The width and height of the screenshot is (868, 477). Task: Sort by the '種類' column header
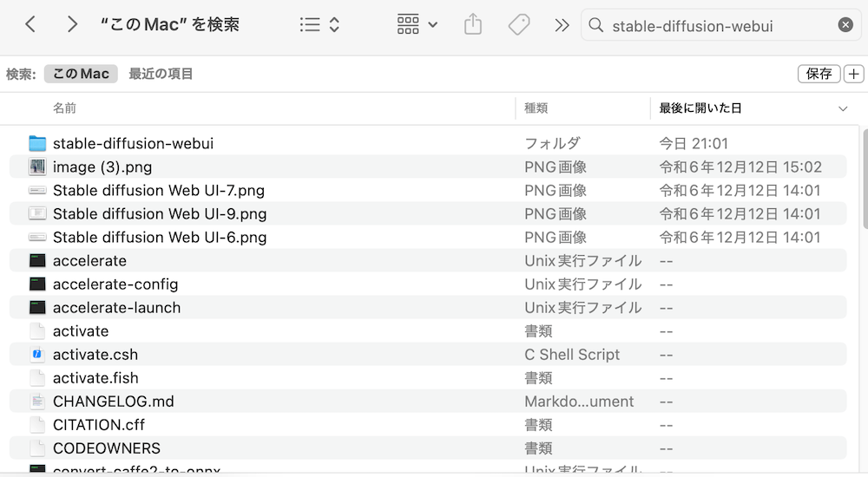click(536, 108)
